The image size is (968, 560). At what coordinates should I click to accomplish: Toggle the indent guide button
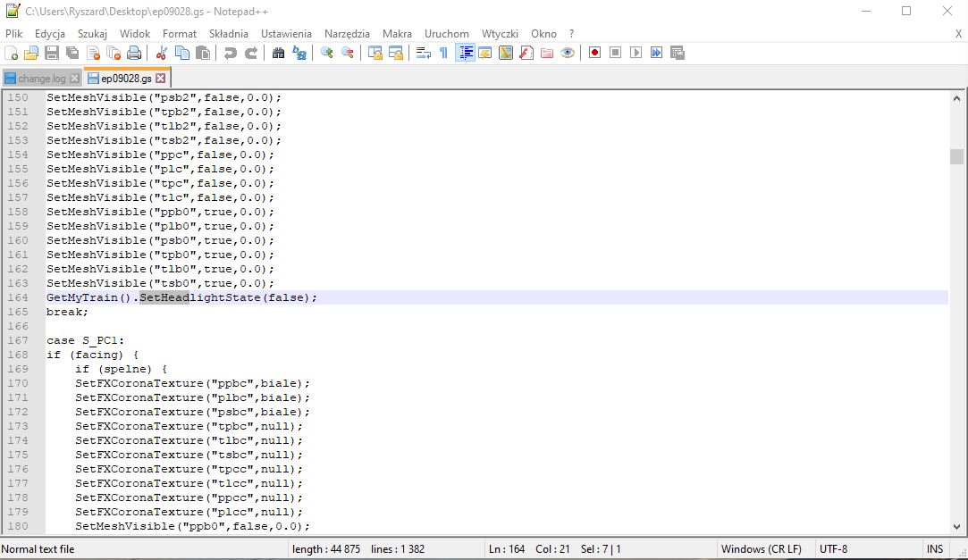(465, 53)
